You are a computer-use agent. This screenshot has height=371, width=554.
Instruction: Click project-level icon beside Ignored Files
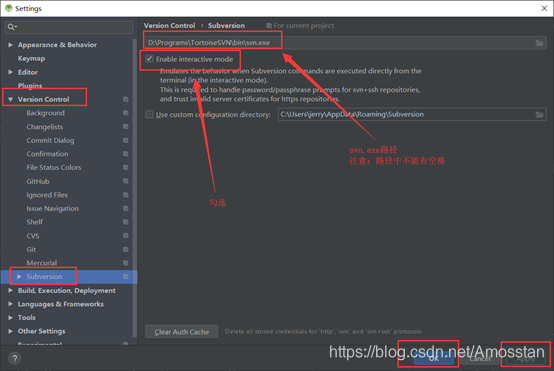click(x=125, y=195)
